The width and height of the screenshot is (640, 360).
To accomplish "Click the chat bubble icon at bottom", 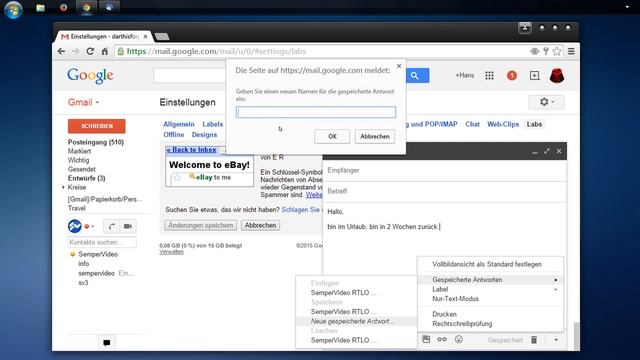I will [x=107, y=342].
